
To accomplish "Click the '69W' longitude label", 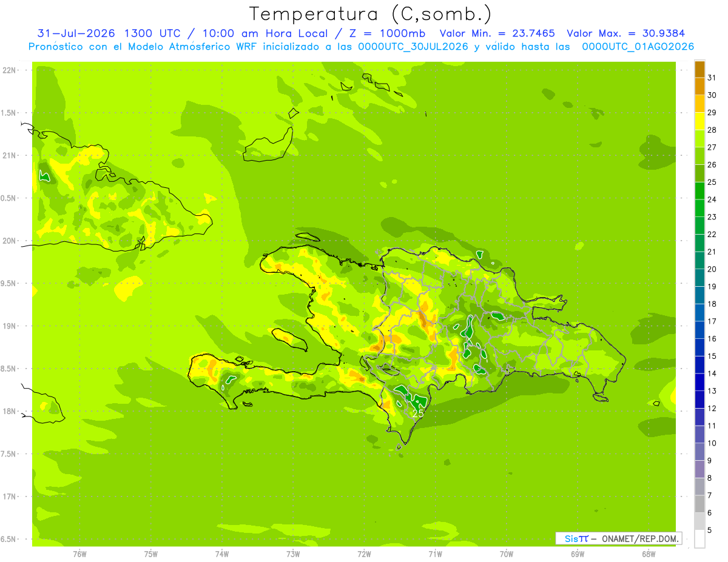I will 578,554.
